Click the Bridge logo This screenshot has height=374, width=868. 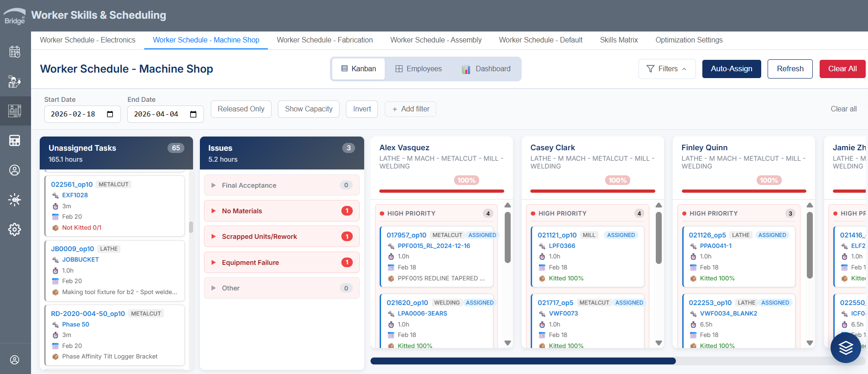pyautogui.click(x=15, y=16)
